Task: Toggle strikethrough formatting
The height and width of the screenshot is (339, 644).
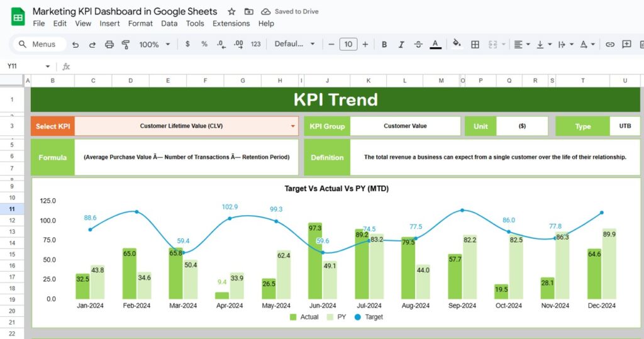Action: click(418, 45)
